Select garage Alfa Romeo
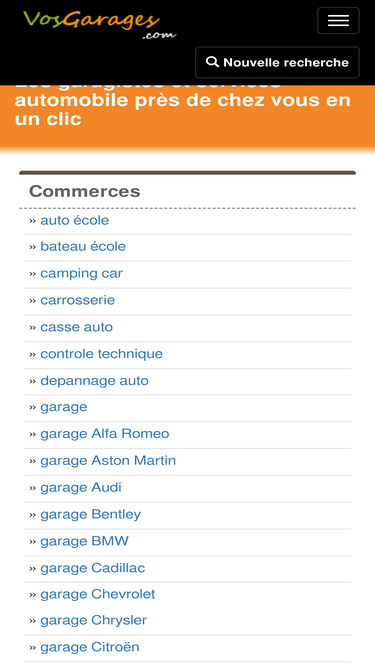Screen dimensions: 375x667 click(105, 434)
